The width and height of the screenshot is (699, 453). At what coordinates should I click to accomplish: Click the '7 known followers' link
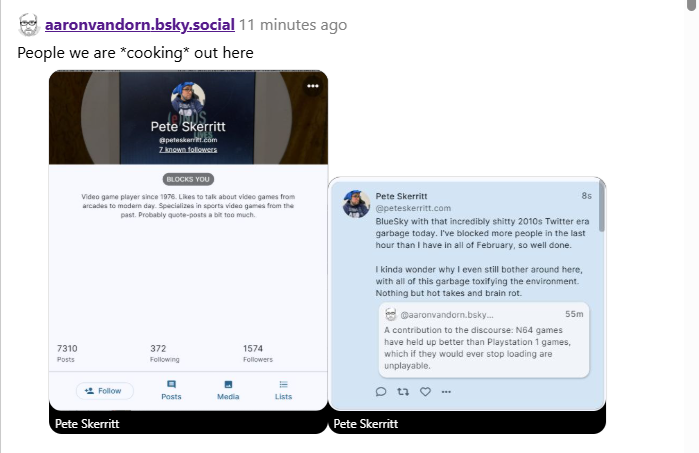pyautogui.click(x=189, y=150)
